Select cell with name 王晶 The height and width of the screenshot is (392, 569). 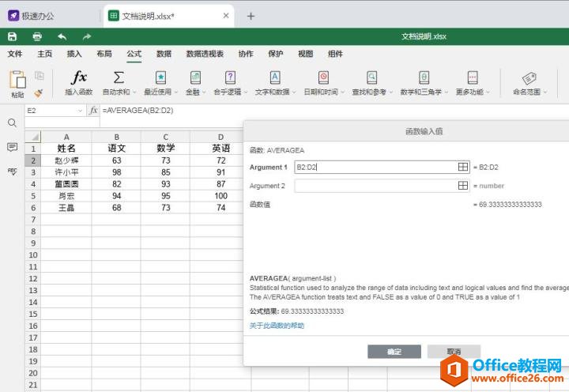[x=66, y=208]
